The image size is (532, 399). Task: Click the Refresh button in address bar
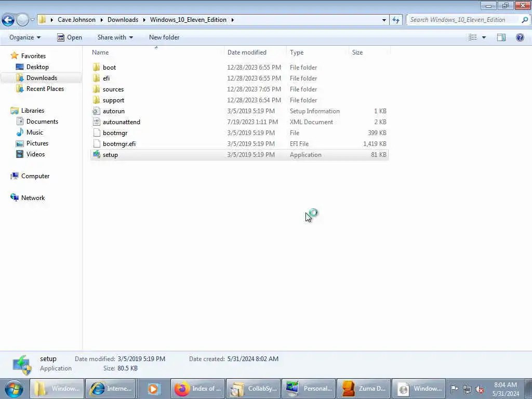(395, 20)
